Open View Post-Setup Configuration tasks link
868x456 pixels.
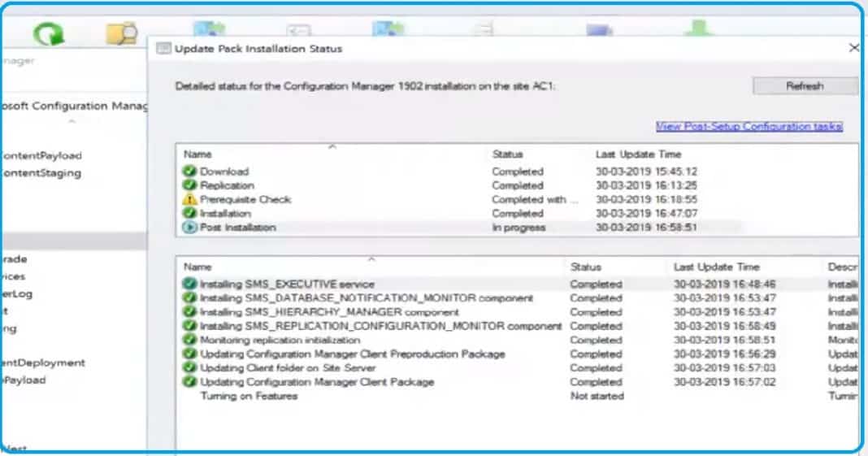749,126
